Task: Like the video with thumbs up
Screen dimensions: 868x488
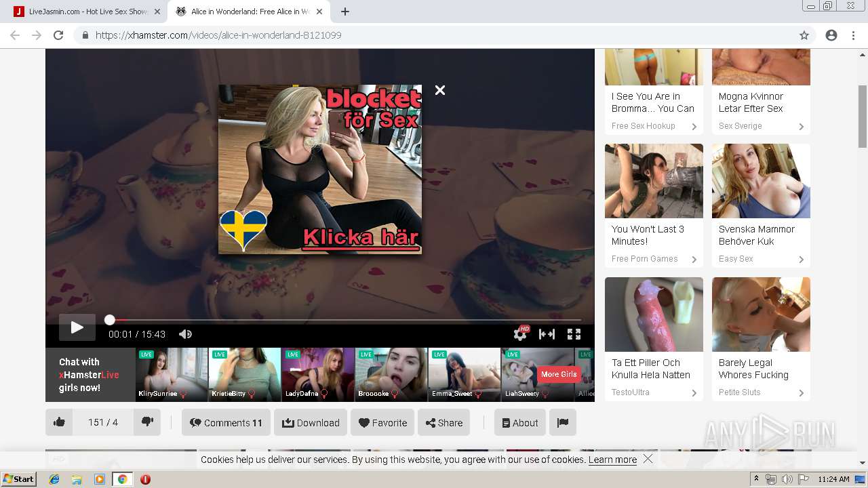Action: tap(60, 422)
